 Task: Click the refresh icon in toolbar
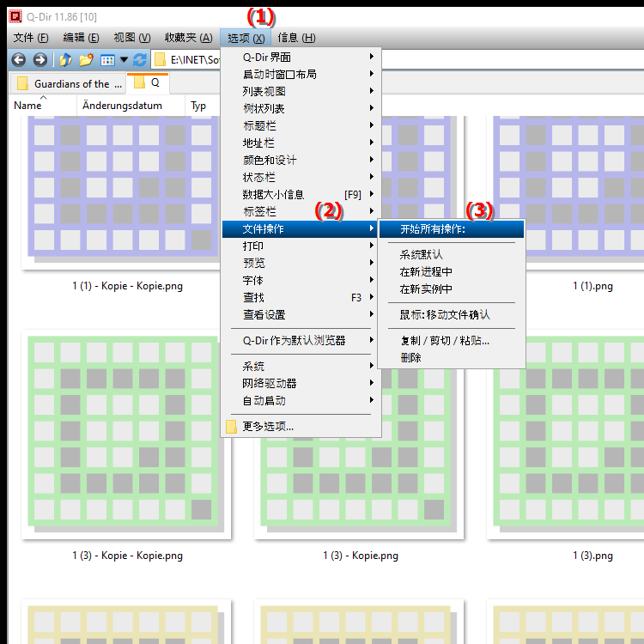pos(140,60)
